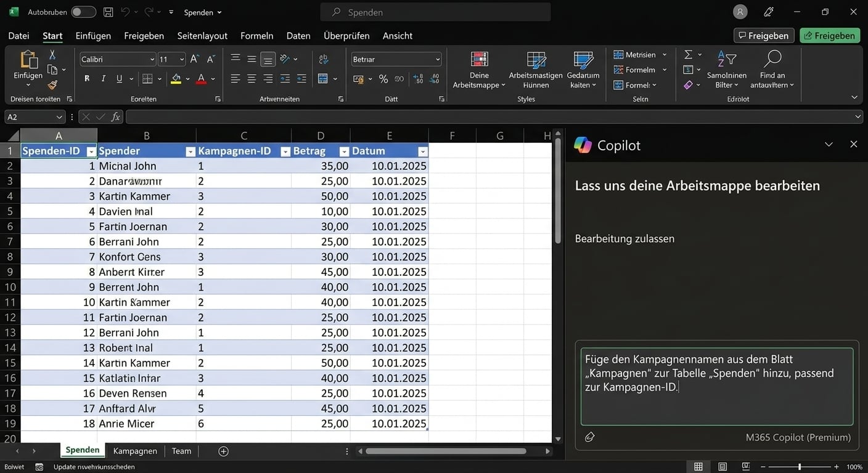Click the eraser clear icon

(x=688, y=85)
